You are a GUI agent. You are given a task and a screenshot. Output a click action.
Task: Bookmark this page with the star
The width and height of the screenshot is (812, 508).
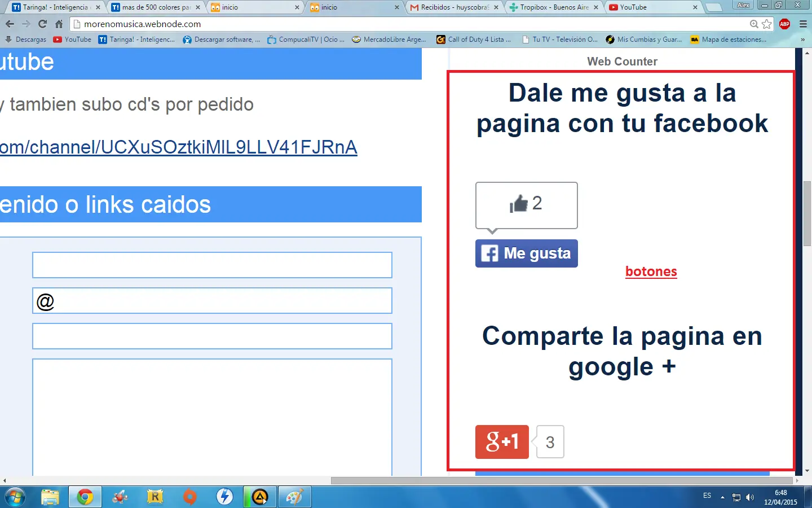pyautogui.click(x=766, y=24)
